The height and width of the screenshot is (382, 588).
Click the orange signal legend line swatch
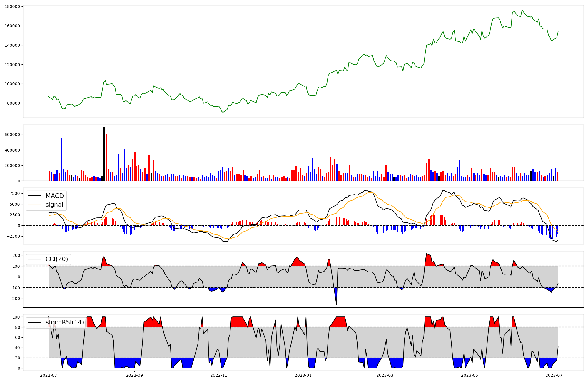pyautogui.click(x=35, y=205)
